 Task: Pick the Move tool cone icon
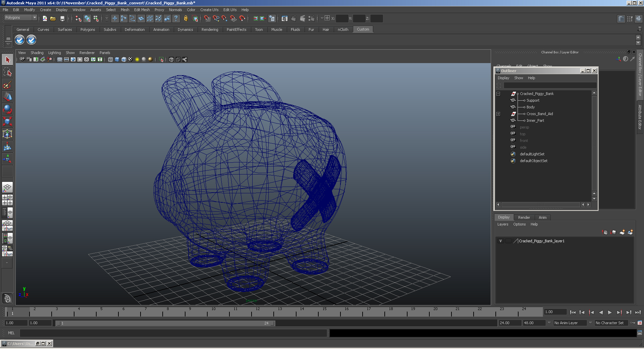tap(7, 97)
